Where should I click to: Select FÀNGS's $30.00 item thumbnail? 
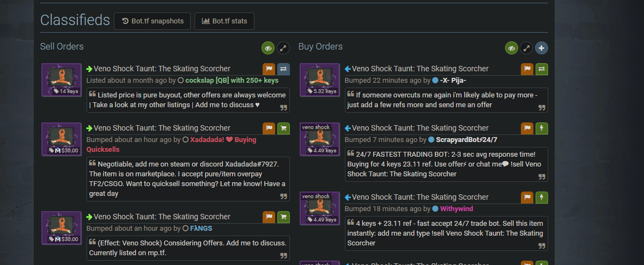tap(62, 228)
